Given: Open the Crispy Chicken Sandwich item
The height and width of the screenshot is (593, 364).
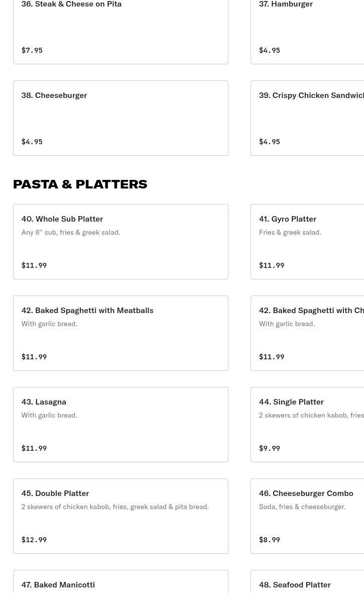Looking at the screenshot, I should [307, 118].
